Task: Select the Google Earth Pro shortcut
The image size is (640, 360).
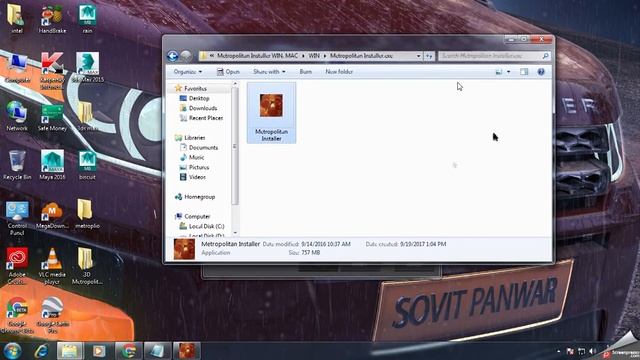Action: (x=52, y=315)
